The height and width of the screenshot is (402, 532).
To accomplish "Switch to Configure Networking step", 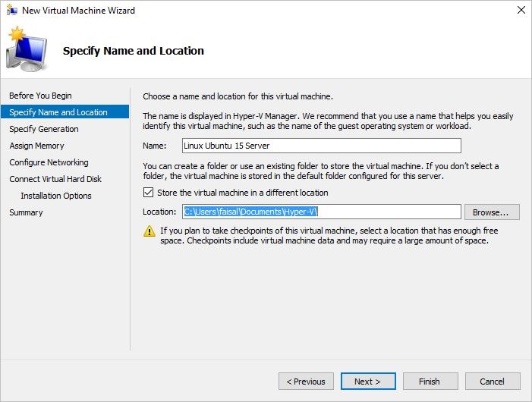I will pos(49,162).
